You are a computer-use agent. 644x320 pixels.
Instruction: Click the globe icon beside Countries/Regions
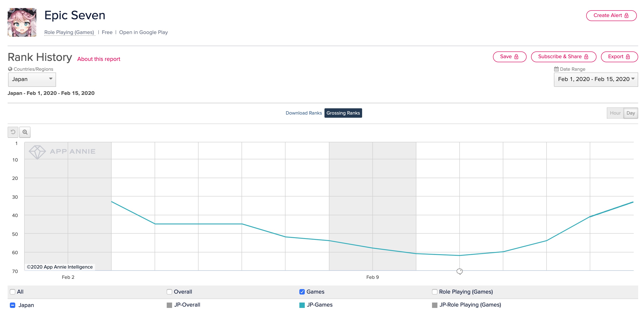10,69
